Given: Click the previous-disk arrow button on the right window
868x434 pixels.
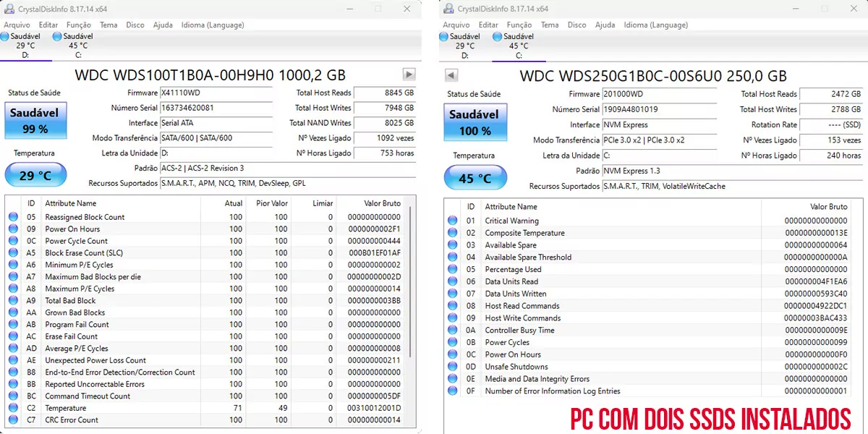Looking at the screenshot, I should [x=452, y=75].
